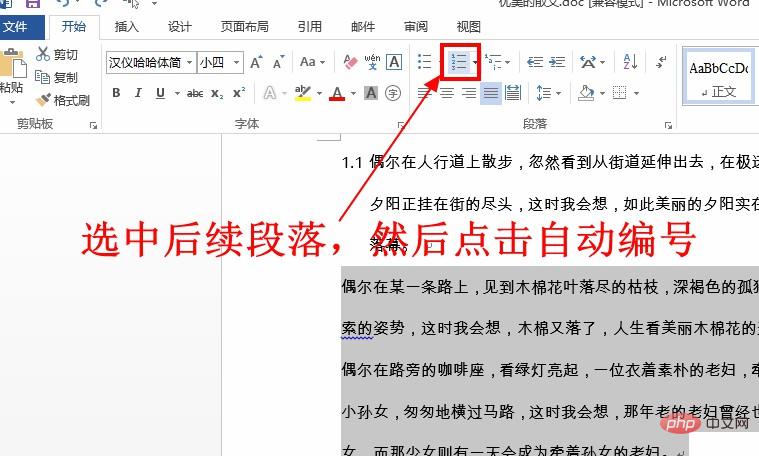Click the Sort A-Z button

click(631, 62)
